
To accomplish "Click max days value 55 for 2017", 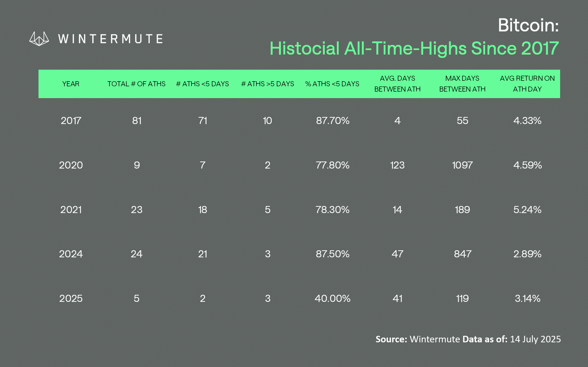I will tap(462, 121).
